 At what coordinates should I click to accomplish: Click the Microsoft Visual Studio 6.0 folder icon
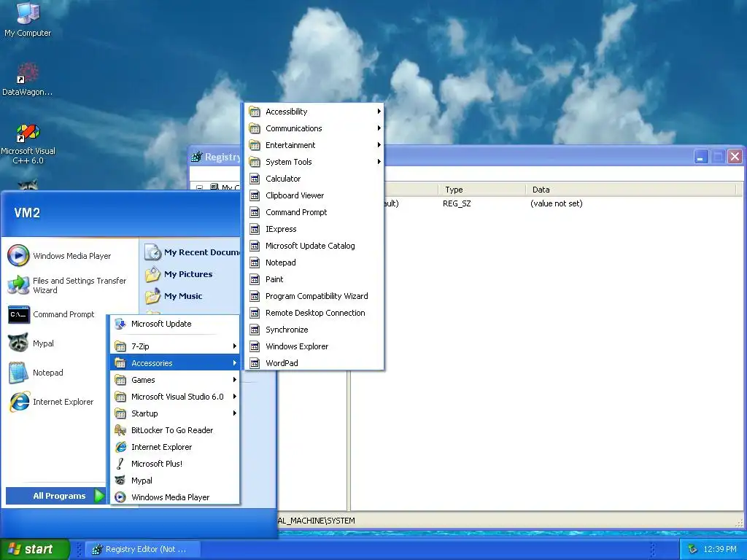coord(120,397)
